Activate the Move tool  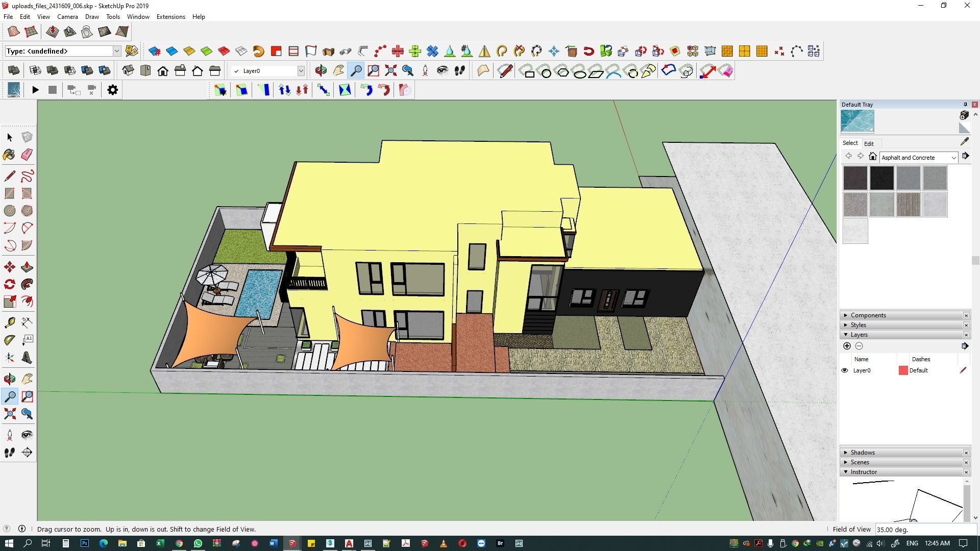coord(9,267)
